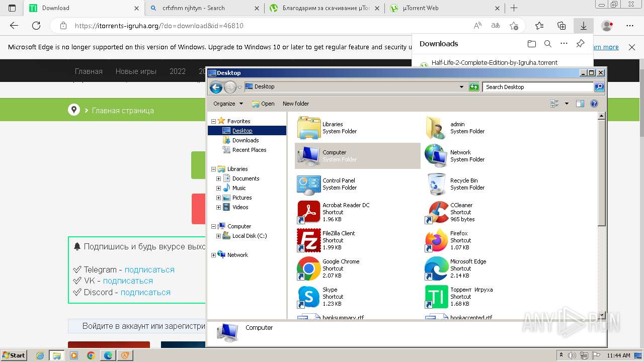644x362 pixels.
Task: Click the Search Desktop input field
Action: [538, 87]
